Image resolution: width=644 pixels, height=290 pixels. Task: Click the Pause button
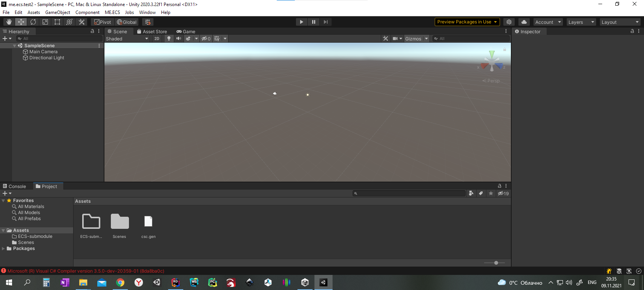[313, 22]
